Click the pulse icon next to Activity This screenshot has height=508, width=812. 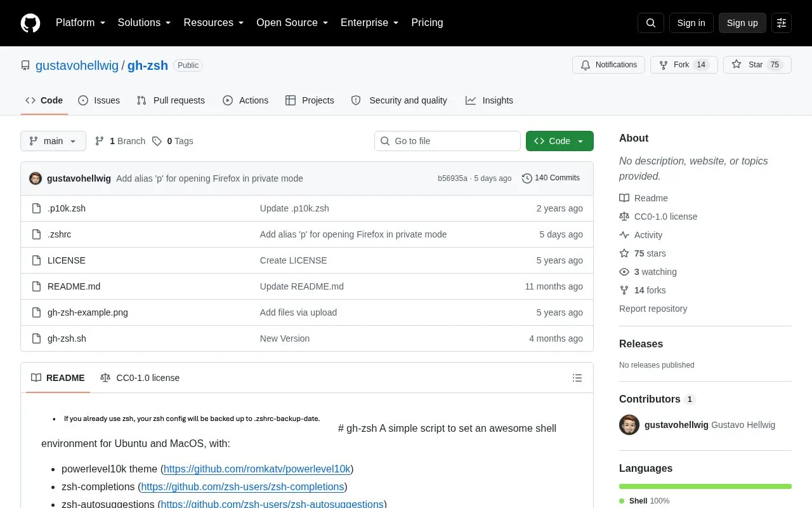(624, 235)
